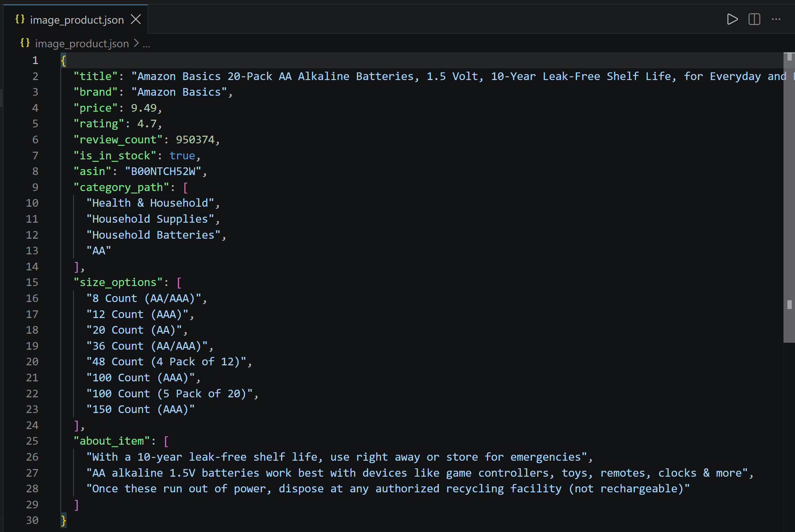Click the vertical scrollbar thumb in the editor
795x532 pixels.
(789, 197)
